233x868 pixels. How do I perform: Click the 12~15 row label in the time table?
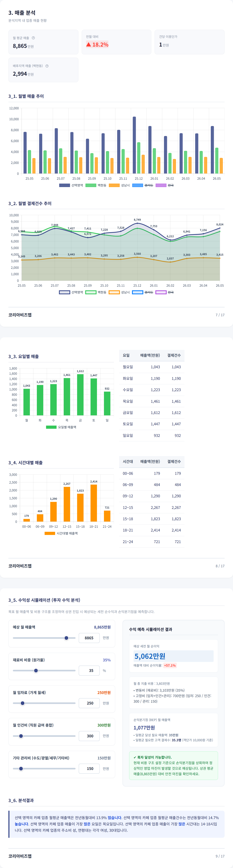[x=128, y=507]
